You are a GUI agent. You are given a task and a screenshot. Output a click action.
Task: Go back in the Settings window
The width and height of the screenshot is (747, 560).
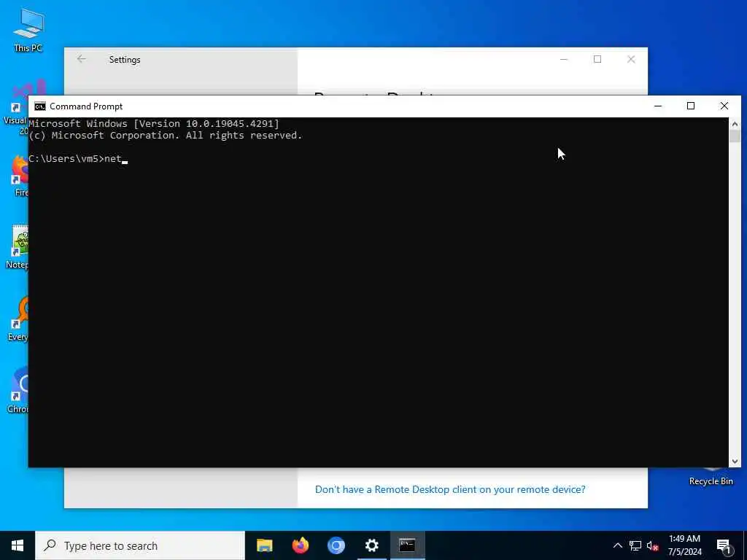coord(82,59)
